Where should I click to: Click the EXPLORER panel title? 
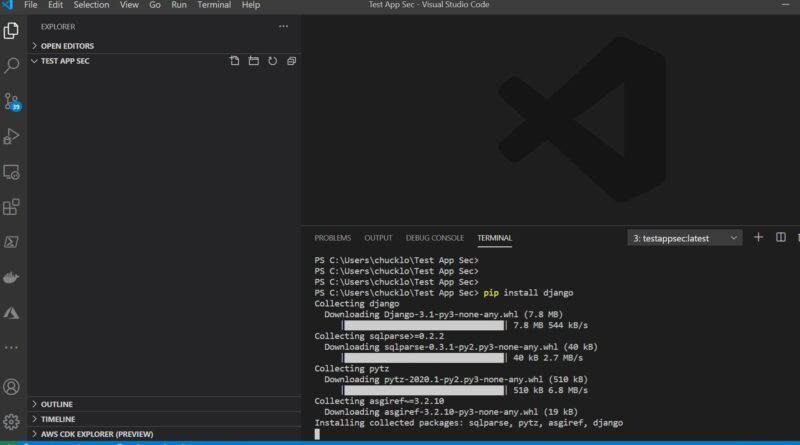(58, 27)
